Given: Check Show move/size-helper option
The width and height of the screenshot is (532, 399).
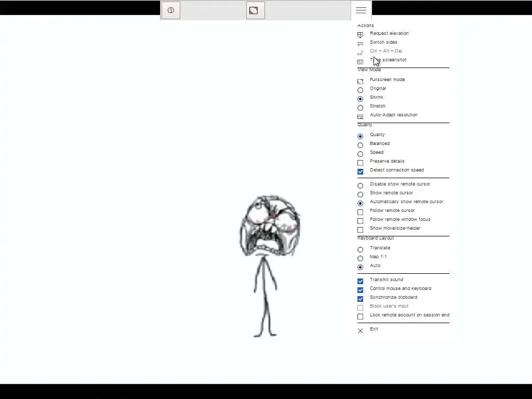Looking at the screenshot, I should [x=361, y=230].
